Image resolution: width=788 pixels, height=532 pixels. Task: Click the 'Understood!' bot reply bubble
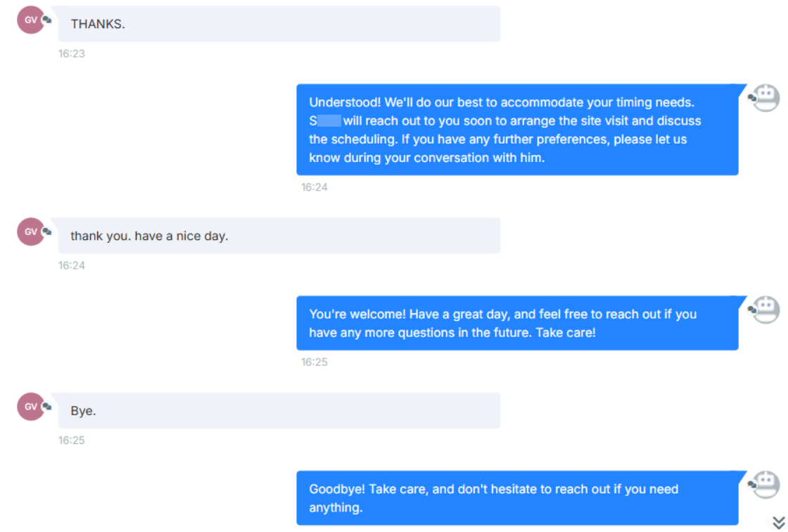pos(517,130)
